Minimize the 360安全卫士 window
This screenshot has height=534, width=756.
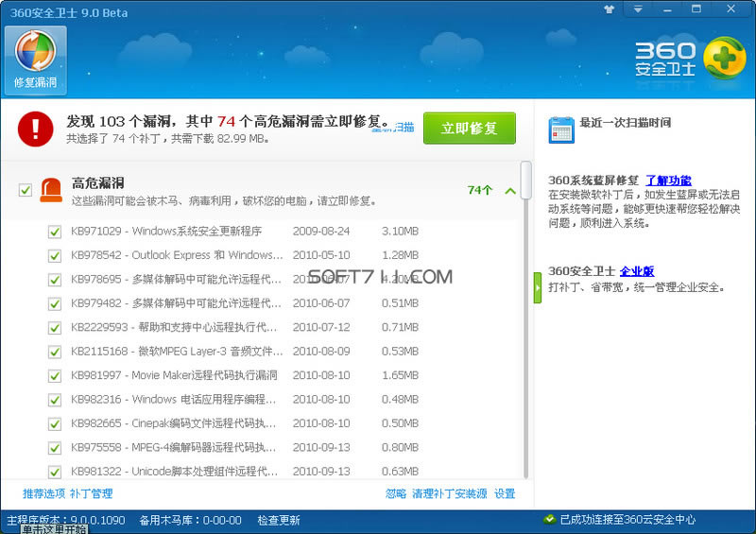click(x=667, y=9)
